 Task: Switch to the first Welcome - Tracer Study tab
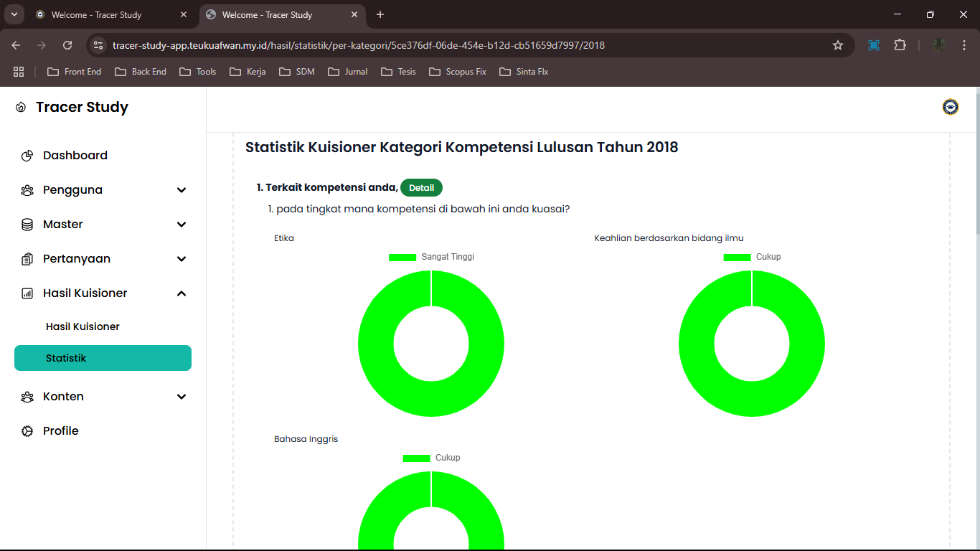click(x=96, y=14)
